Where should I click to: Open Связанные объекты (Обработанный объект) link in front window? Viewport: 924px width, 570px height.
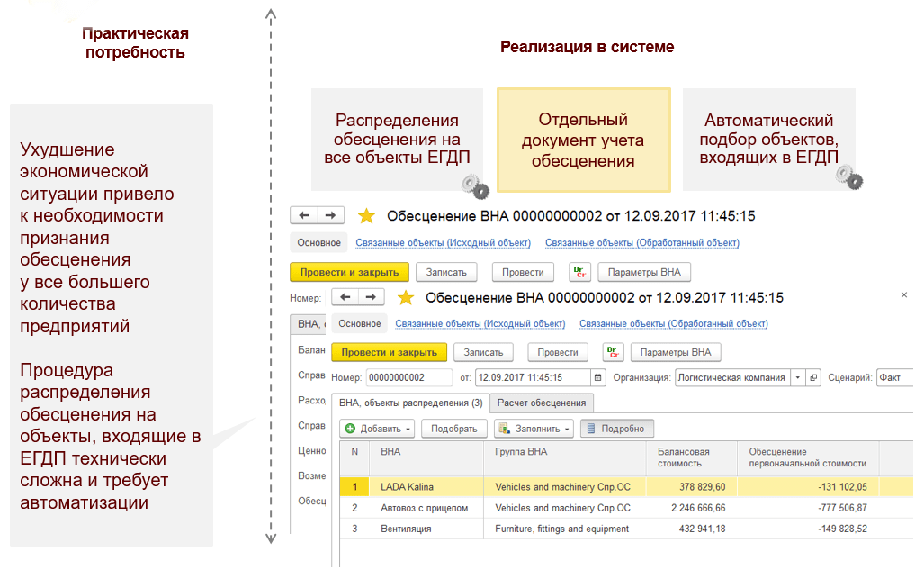point(673,324)
